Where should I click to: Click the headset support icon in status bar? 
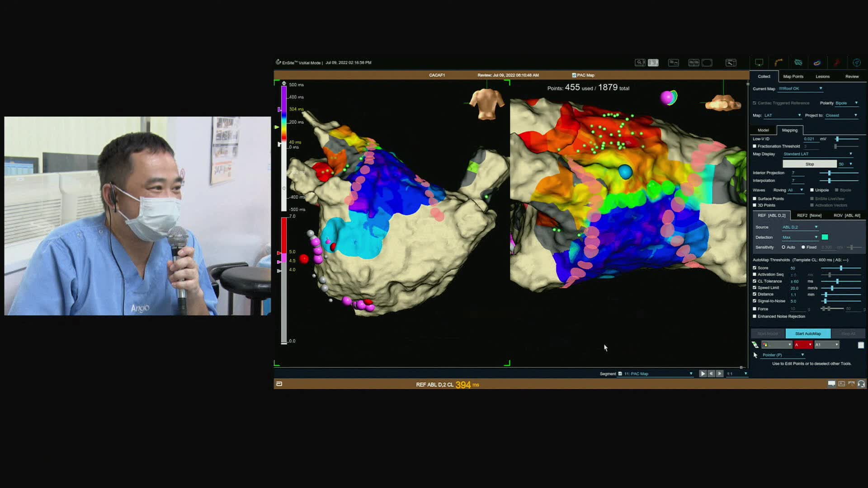(861, 384)
